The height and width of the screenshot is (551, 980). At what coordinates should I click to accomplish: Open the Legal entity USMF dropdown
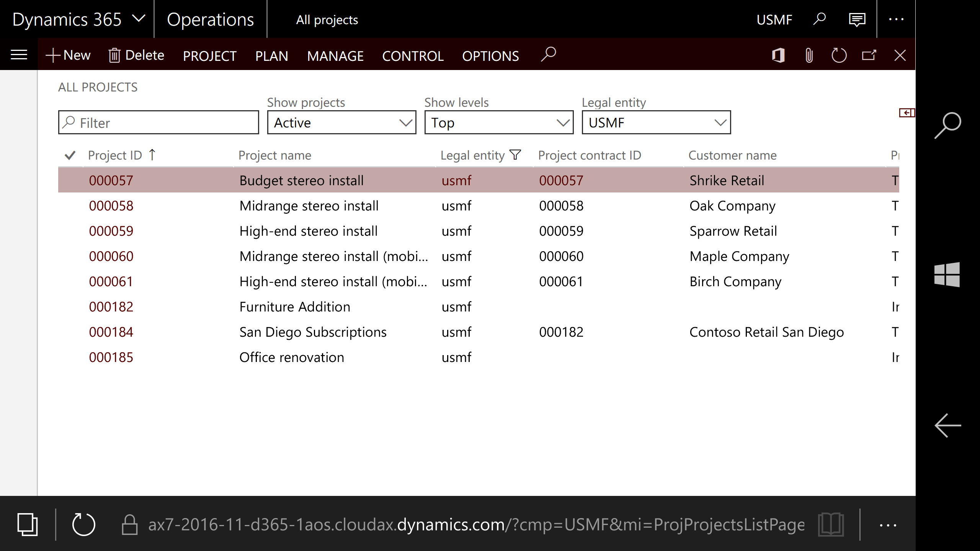click(x=656, y=122)
